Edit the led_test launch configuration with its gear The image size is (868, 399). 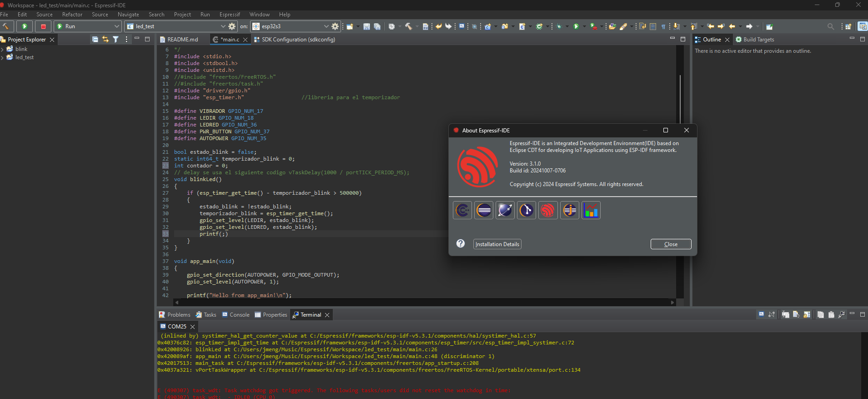[x=232, y=26]
